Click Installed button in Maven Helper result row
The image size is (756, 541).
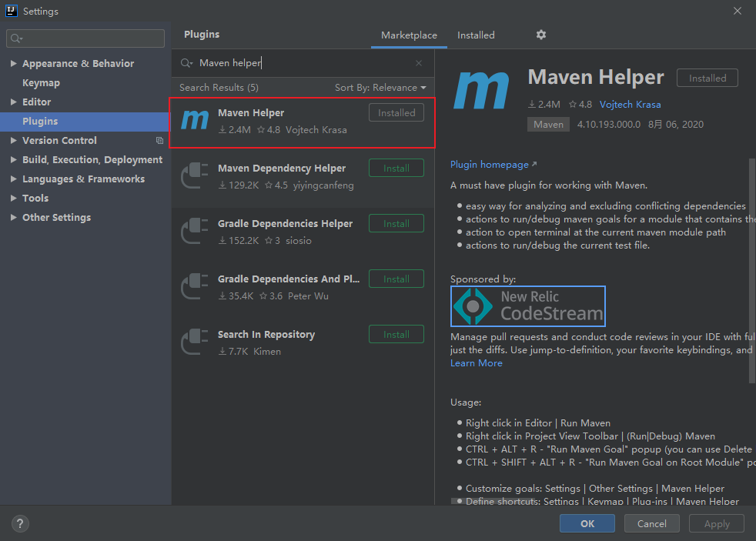tap(396, 112)
